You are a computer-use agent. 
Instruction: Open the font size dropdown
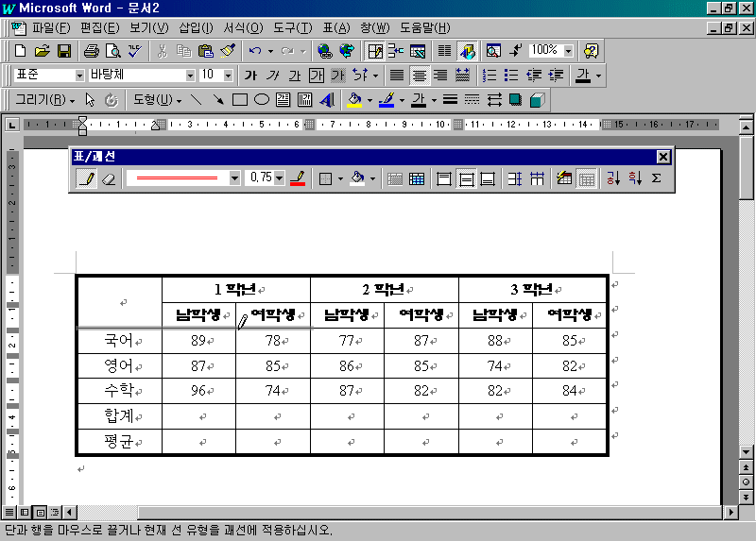click(x=229, y=76)
